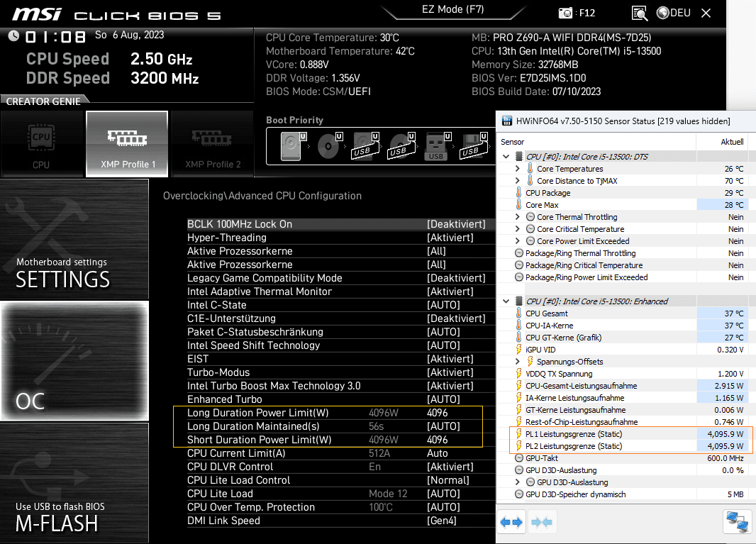Screen dimensions: 756x544
Task: Toggle EIST [Aktiviert] setting
Action: tap(341, 359)
